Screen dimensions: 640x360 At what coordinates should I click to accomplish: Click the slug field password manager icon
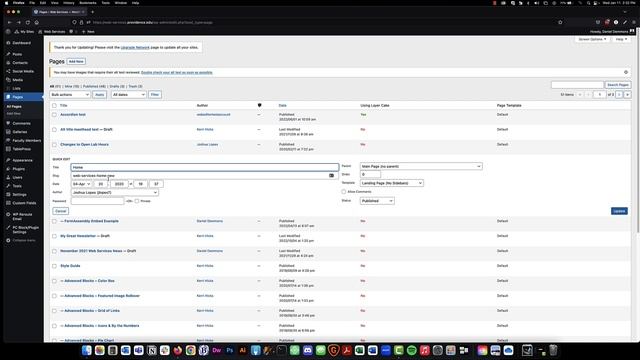point(331,176)
